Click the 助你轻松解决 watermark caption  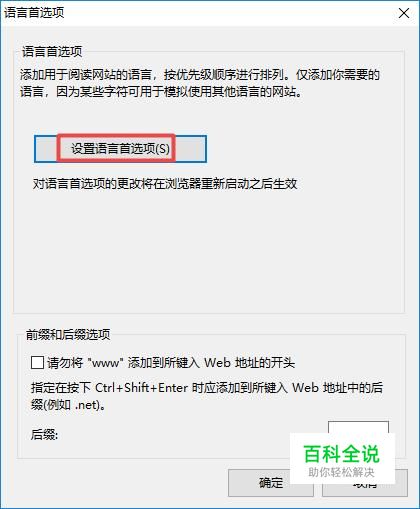coord(341,472)
